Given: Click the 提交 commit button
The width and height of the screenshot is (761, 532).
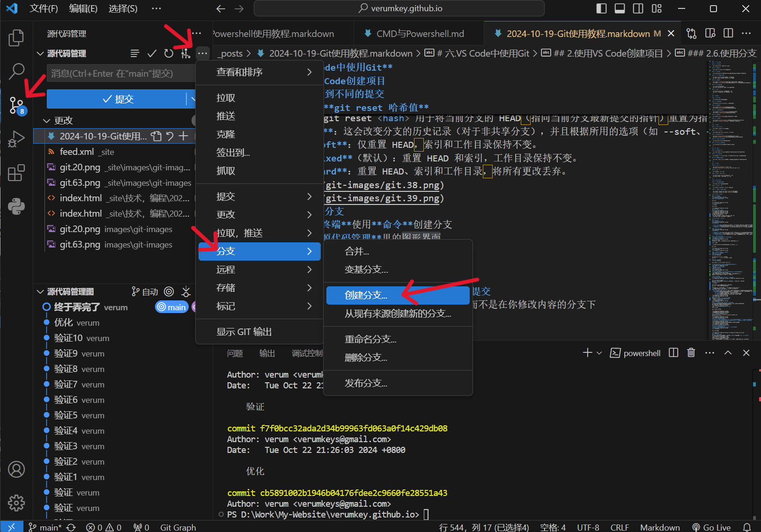Looking at the screenshot, I should click(117, 99).
